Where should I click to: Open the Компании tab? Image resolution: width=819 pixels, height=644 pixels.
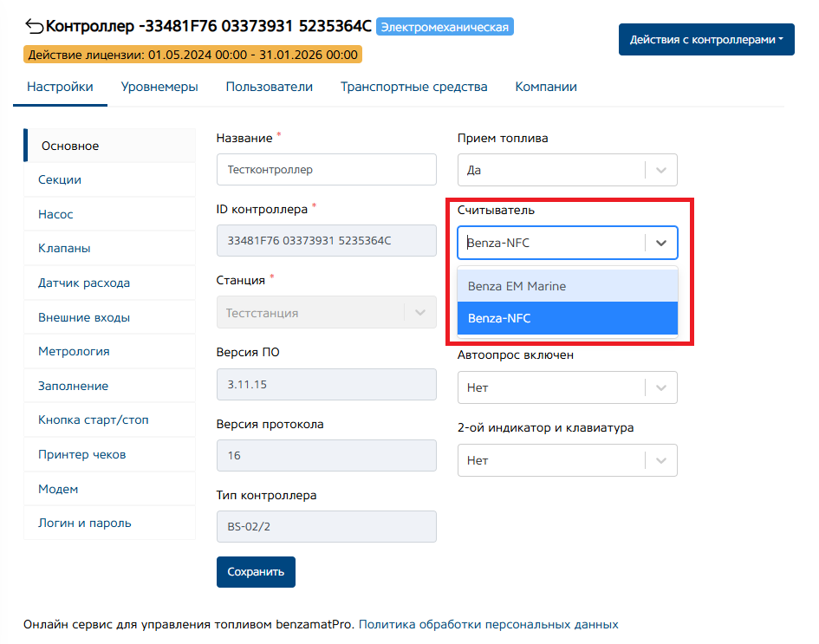coord(546,87)
